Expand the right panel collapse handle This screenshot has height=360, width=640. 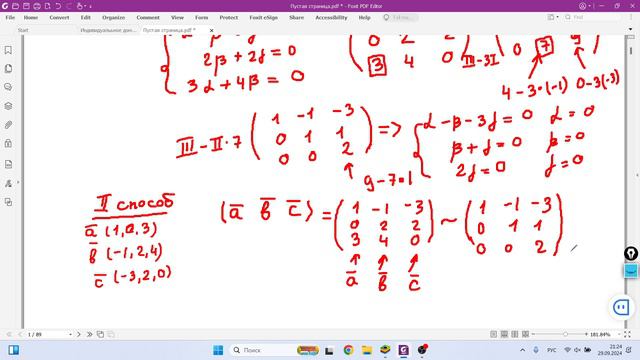click(637, 176)
